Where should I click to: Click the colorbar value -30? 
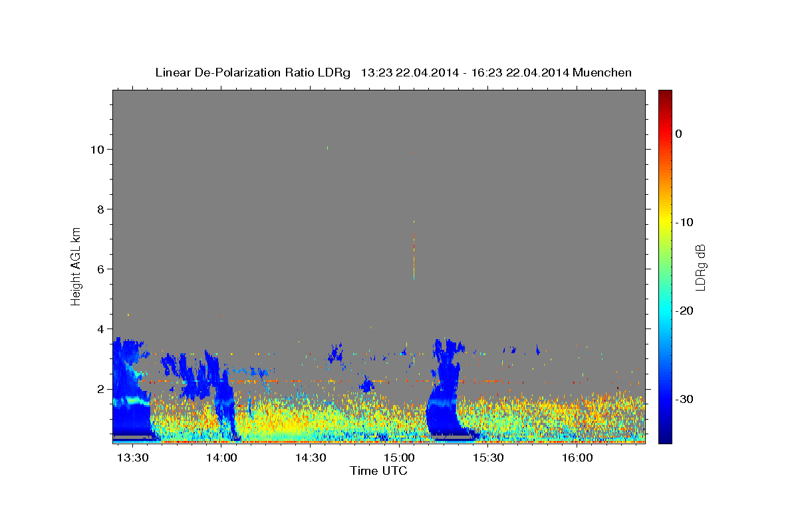(x=685, y=399)
